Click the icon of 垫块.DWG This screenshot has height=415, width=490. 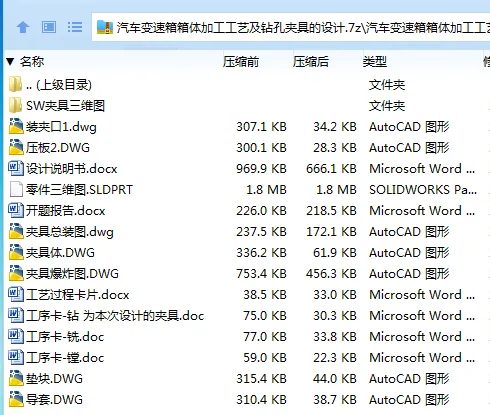tap(16, 378)
